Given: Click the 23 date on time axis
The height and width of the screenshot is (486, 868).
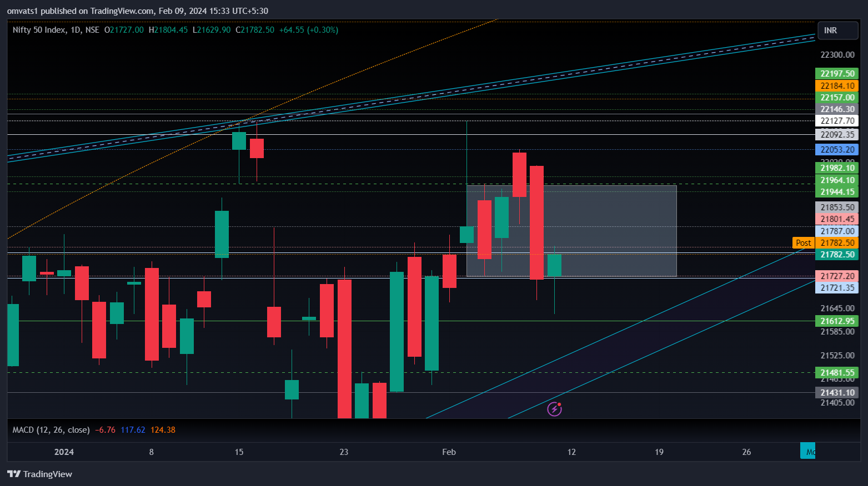Looking at the screenshot, I should [x=344, y=452].
